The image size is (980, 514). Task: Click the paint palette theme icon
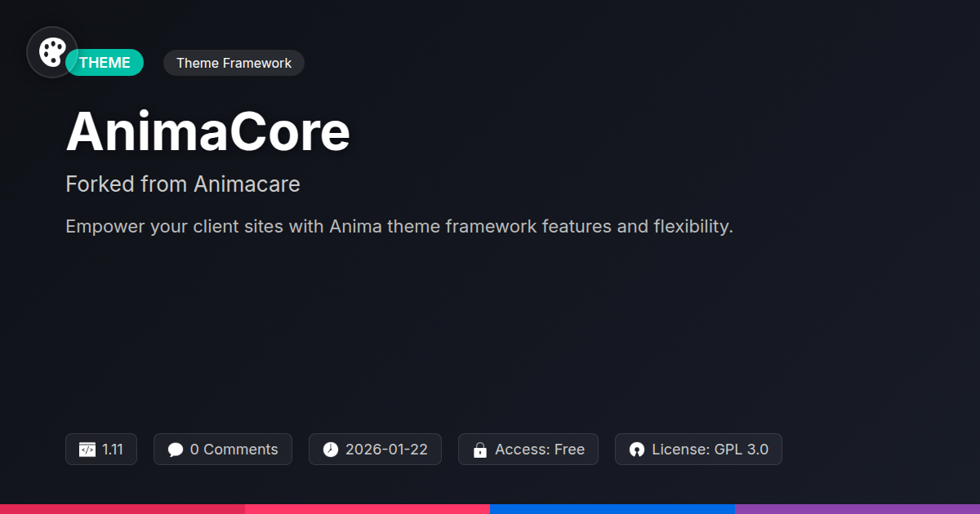52,52
